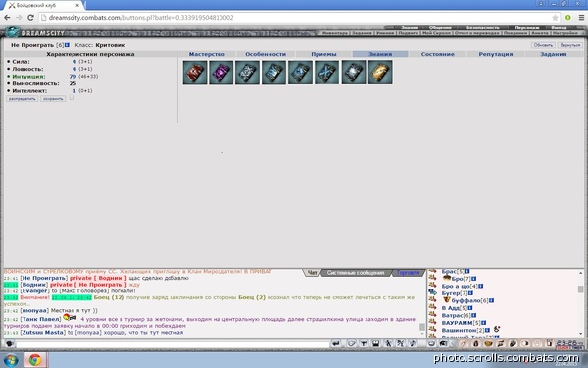The image size is (588, 368).
Task: Click the info icon next to Бро[7]
Action: pos(473,279)
